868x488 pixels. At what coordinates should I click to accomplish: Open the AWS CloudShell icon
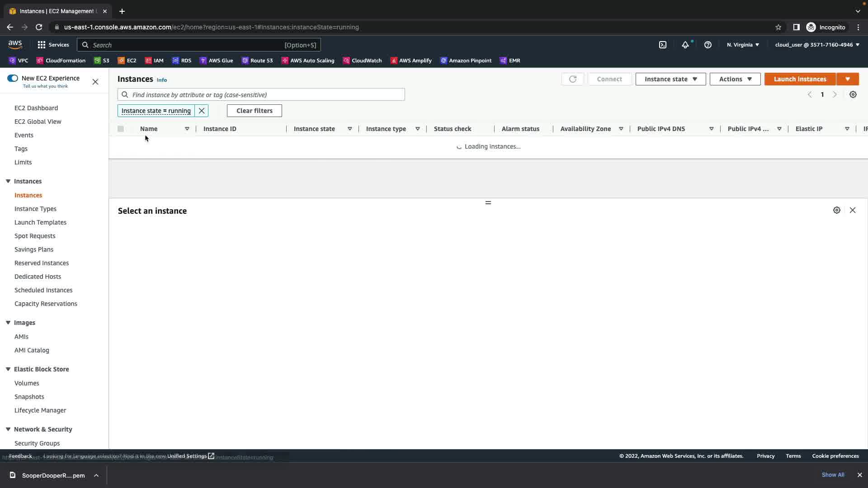click(x=663, y=45)
